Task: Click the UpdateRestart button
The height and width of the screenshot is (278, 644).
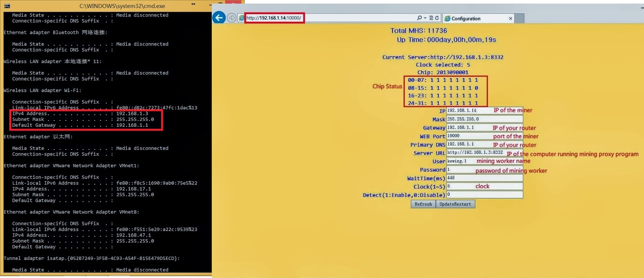Action: click(x=455, y=204)
